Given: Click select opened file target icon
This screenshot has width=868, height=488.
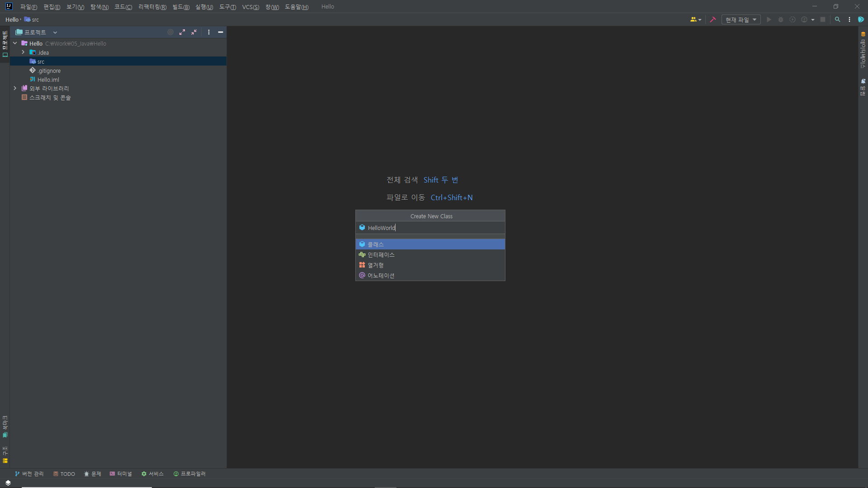Looking at the screenshot, I should [170, 32].
